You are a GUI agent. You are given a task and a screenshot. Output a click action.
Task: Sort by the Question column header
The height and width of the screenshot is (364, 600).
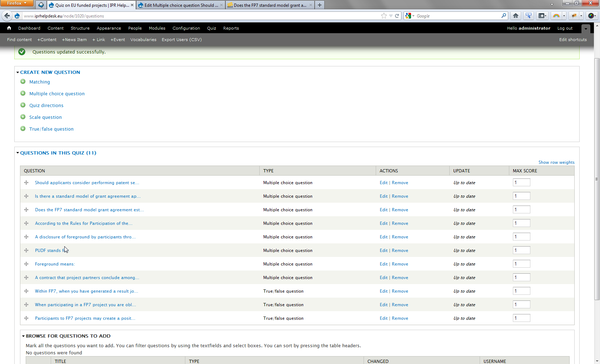(x=34, y=171)
